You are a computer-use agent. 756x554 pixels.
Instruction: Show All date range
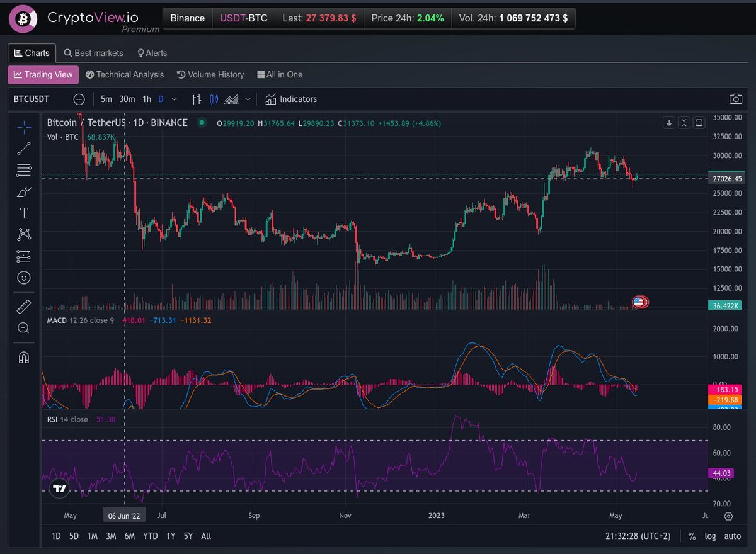pos(206,536)
